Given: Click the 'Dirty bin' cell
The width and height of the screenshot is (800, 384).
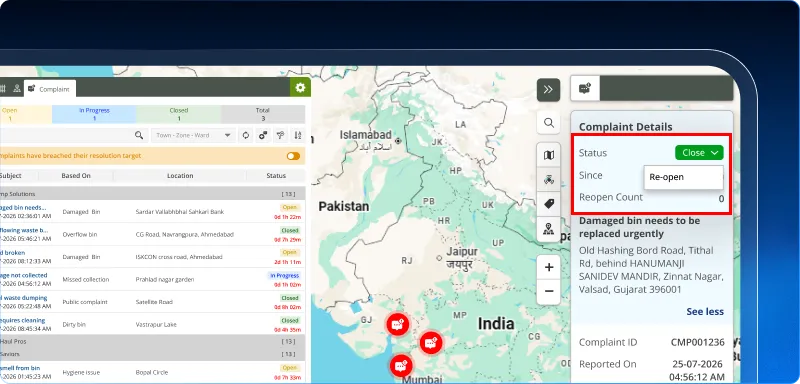Looking at the screenshot, I should (x=73, y=324).
